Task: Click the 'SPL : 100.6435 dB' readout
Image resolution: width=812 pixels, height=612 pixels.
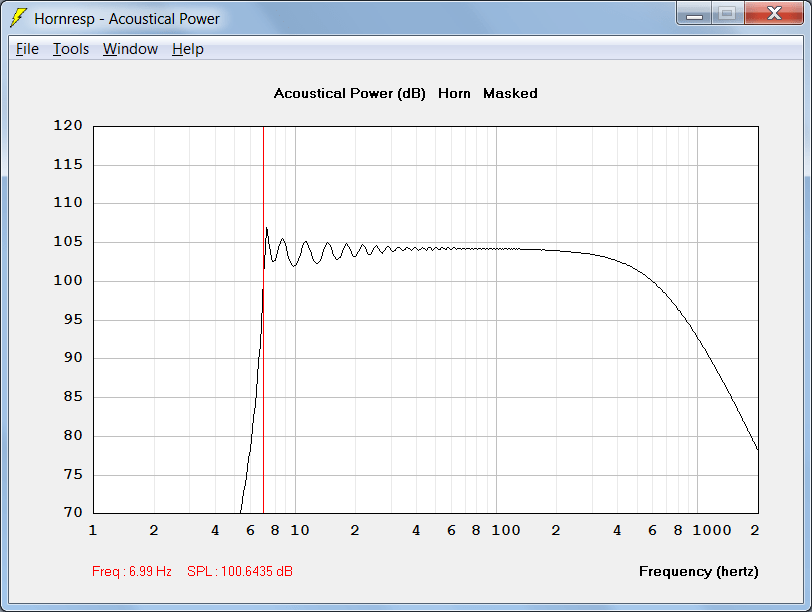Action: (240, 571)
